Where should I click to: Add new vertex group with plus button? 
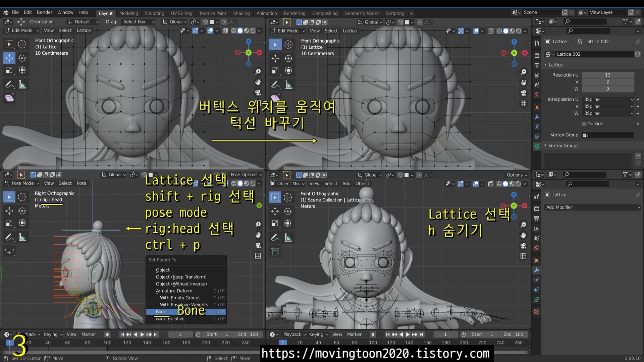(638, 156)
